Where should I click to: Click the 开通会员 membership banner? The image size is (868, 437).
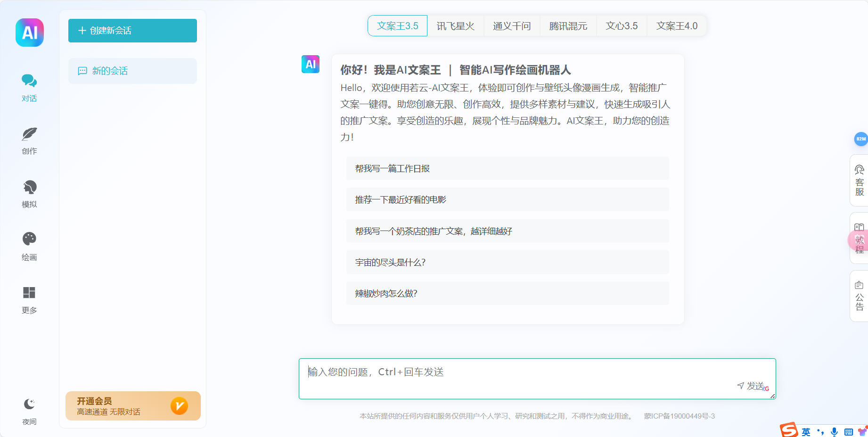pyautogui.click(x=132, y=405)
